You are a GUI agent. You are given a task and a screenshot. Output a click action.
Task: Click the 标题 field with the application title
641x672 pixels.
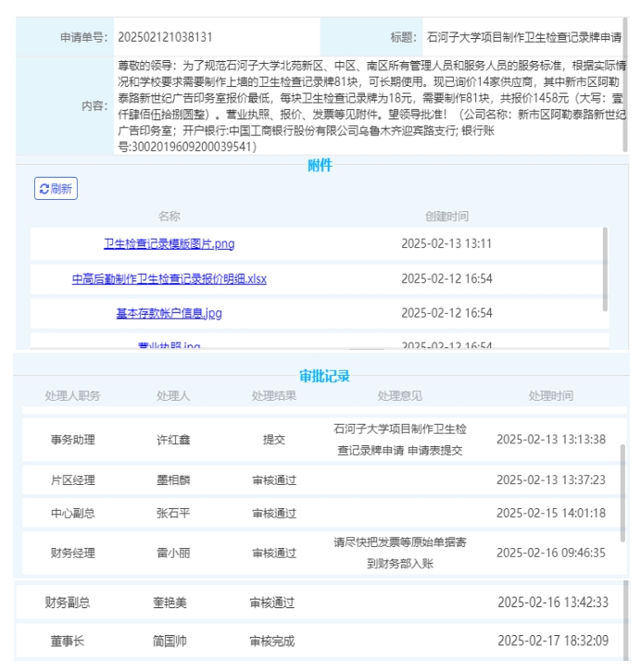tap(523, 38)
